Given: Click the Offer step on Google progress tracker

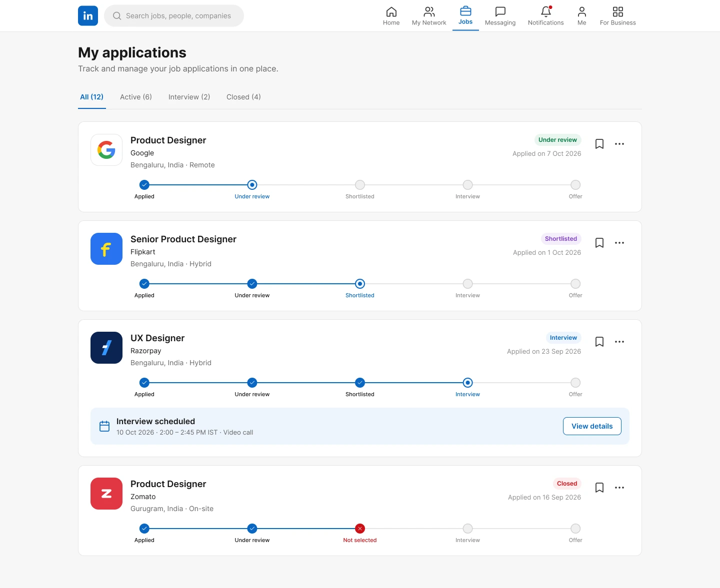Looking at the screenshot, I should coord(575,185).
